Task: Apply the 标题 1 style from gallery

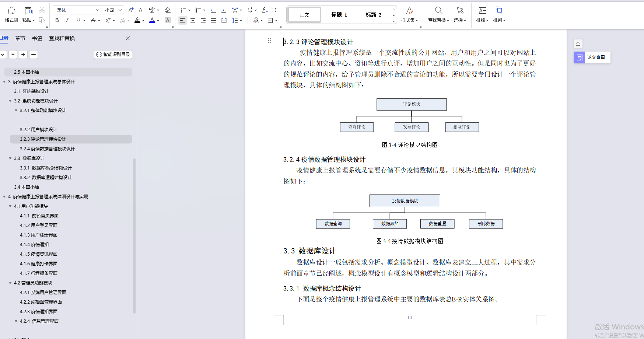Action: click(338, 14)
